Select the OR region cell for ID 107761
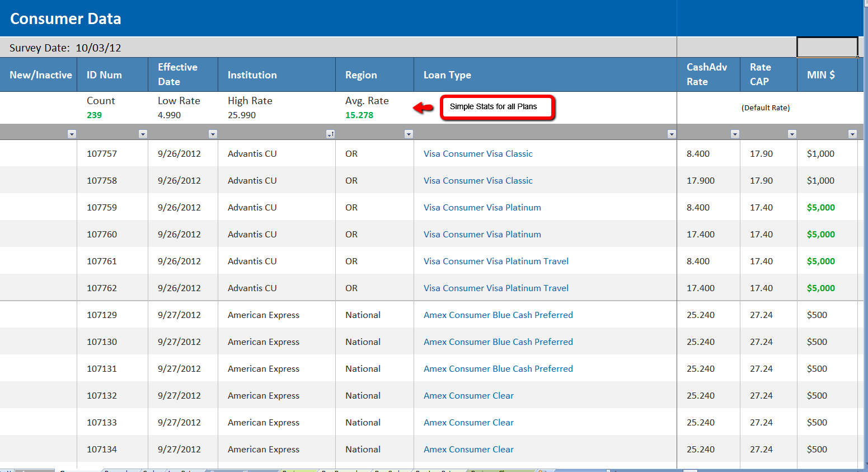The height and width of the screenshot is (472, 868). click(374, 261)
